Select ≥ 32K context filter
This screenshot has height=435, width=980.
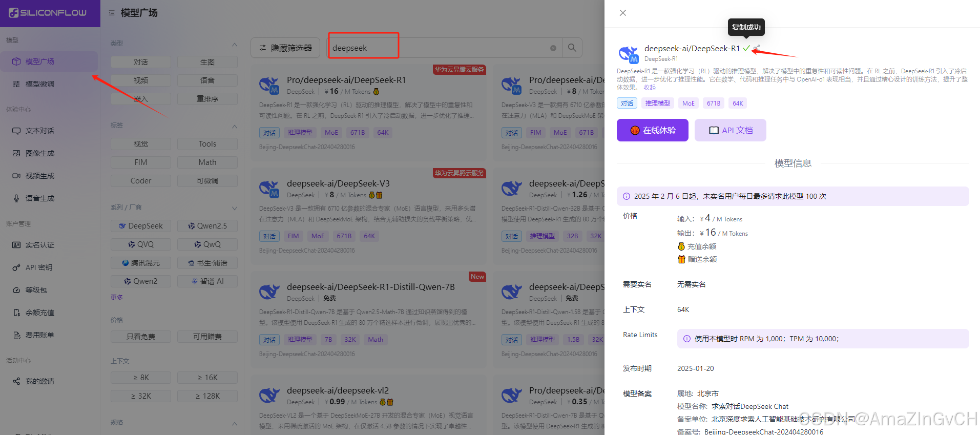[x=141, y=396]
